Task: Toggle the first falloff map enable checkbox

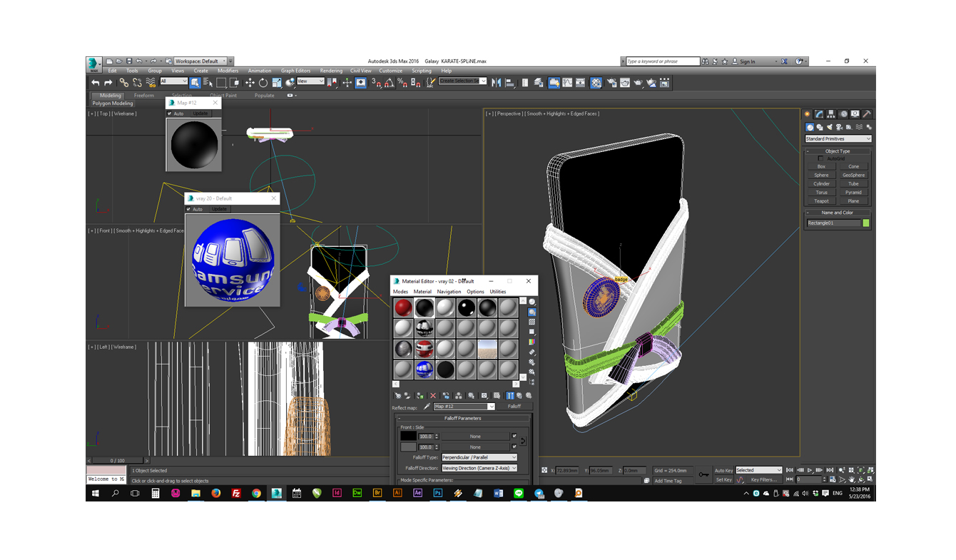Action: [514, 436]
